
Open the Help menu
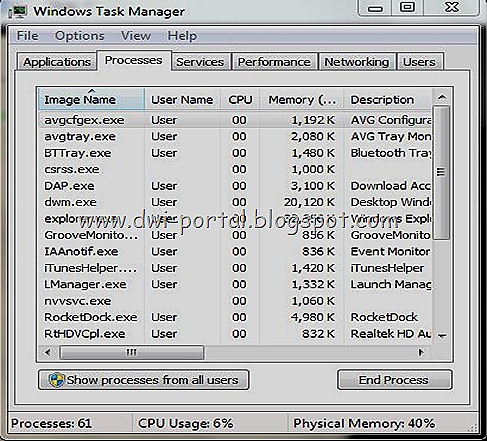[182, 36]
